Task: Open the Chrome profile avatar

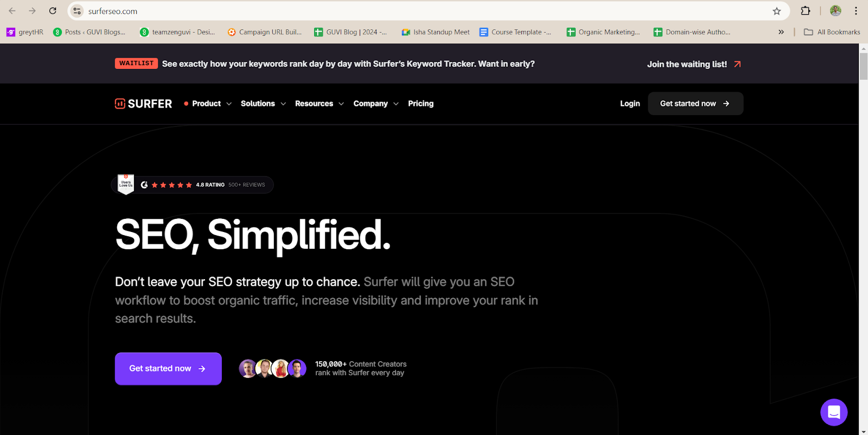Action: (835, 11)
